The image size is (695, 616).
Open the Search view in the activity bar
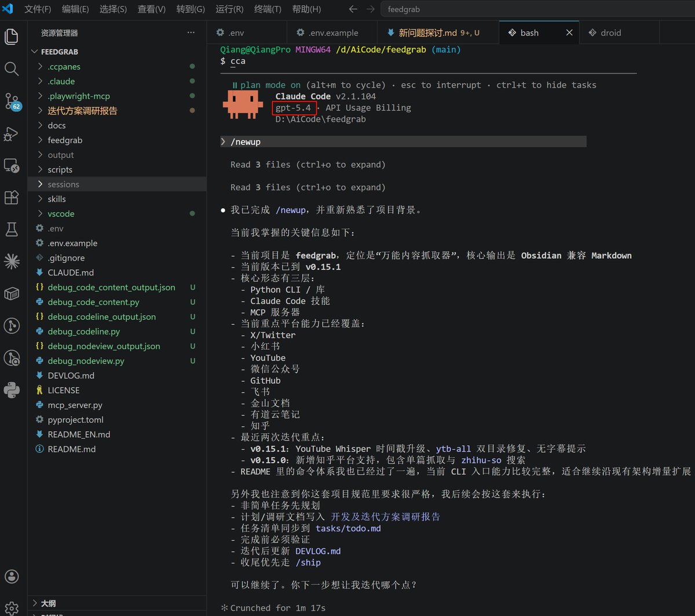coord(12,69)
